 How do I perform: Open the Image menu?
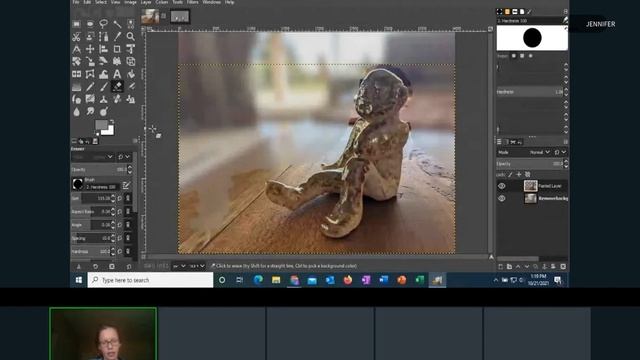(130, 2)
